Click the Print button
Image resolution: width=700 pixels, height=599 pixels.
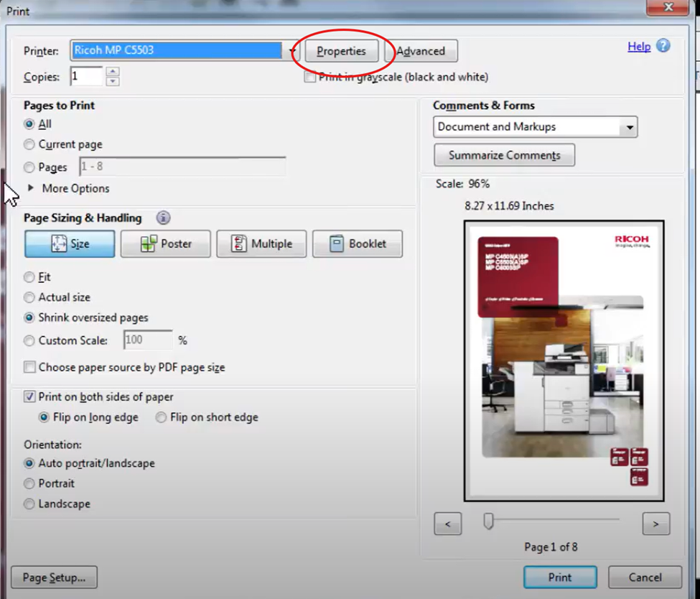click(x=560, y=577)
